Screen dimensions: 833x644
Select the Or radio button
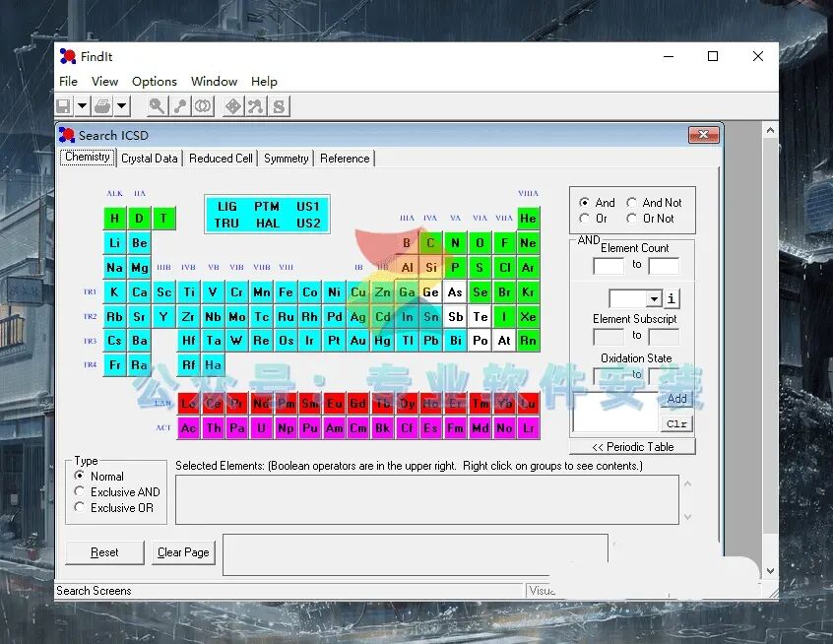(x=584, y=219)
